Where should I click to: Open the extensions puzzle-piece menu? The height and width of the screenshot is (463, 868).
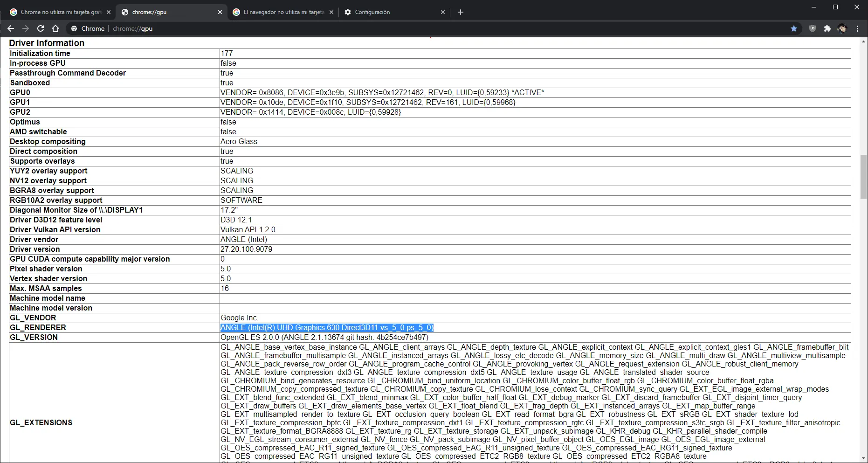[x=827, y=28]
